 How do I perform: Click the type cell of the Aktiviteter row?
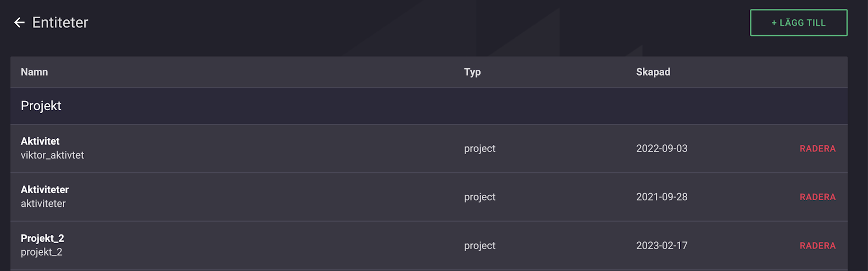[x=480, y=197]
